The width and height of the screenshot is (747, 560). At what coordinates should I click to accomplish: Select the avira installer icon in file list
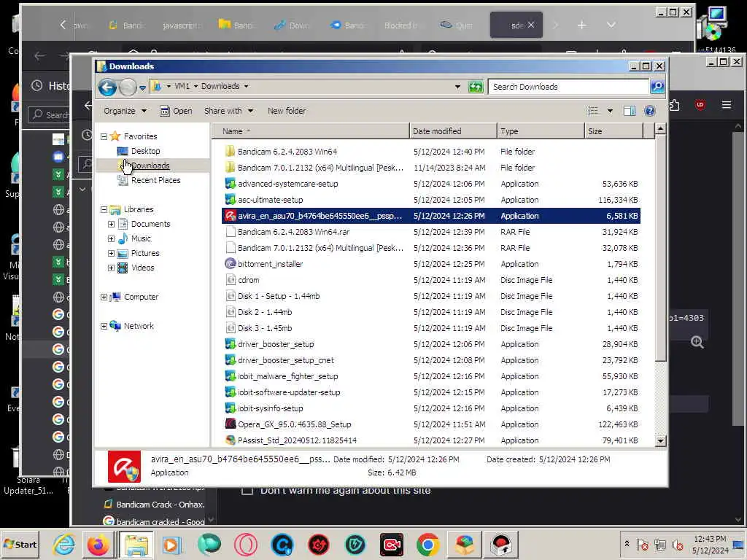tap(231, 216)
